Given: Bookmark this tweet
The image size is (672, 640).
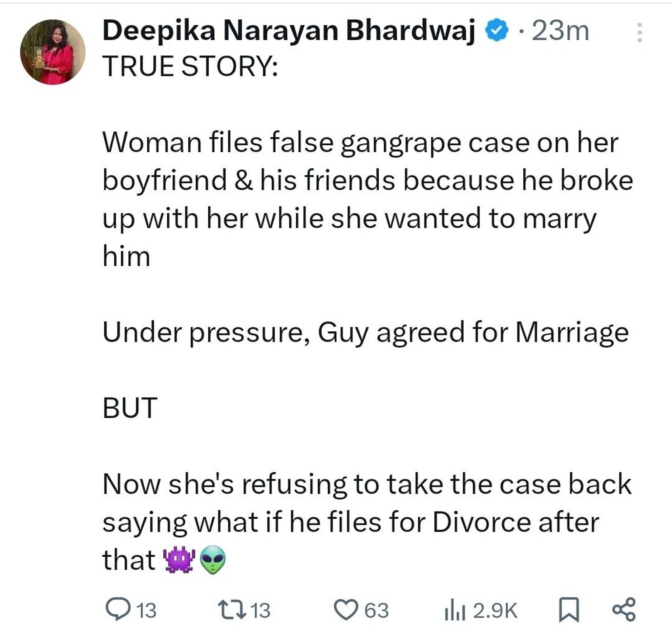Looking at the screenshot, I should click(569, 610).
